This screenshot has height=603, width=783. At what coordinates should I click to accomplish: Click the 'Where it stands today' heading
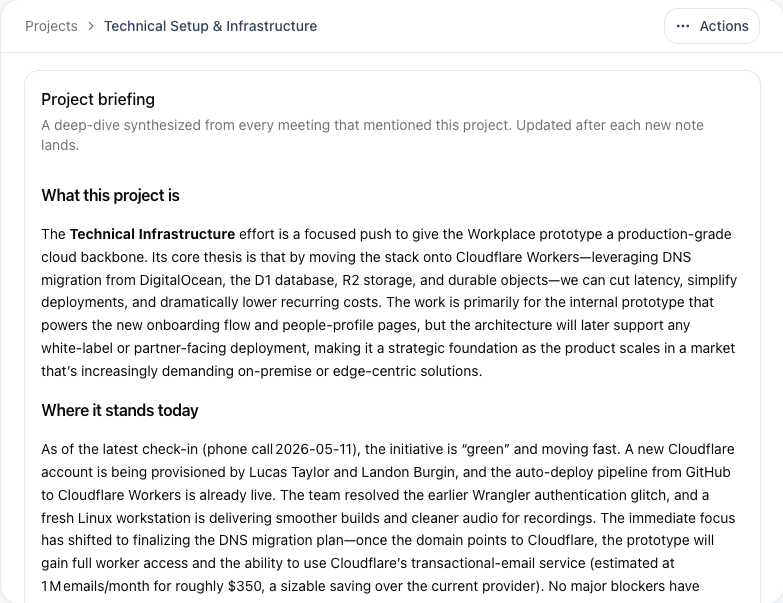[120, 410]
